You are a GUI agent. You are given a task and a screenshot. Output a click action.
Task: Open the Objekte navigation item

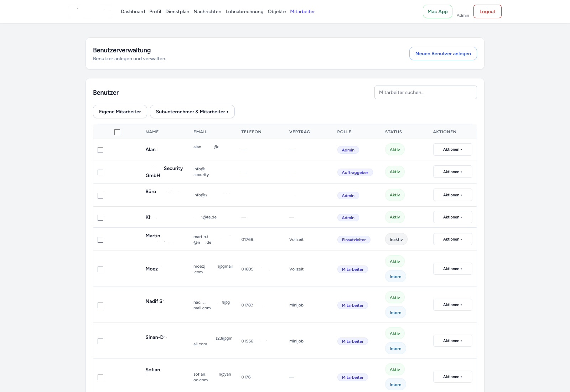click(276, 11)
